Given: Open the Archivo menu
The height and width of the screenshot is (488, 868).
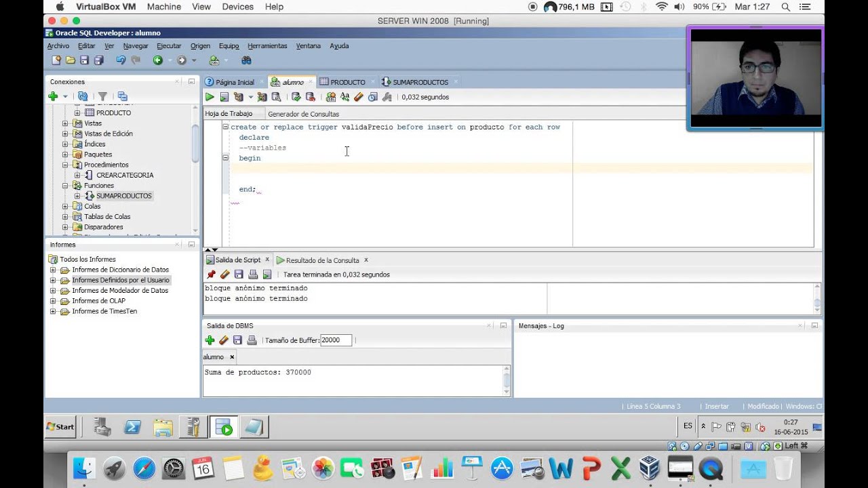Looking at the screenshot, I should pos(58,46).
